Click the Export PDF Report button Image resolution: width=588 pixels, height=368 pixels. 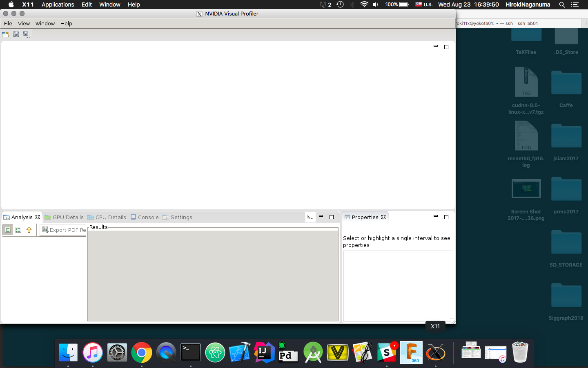click(x=63, y=230)
